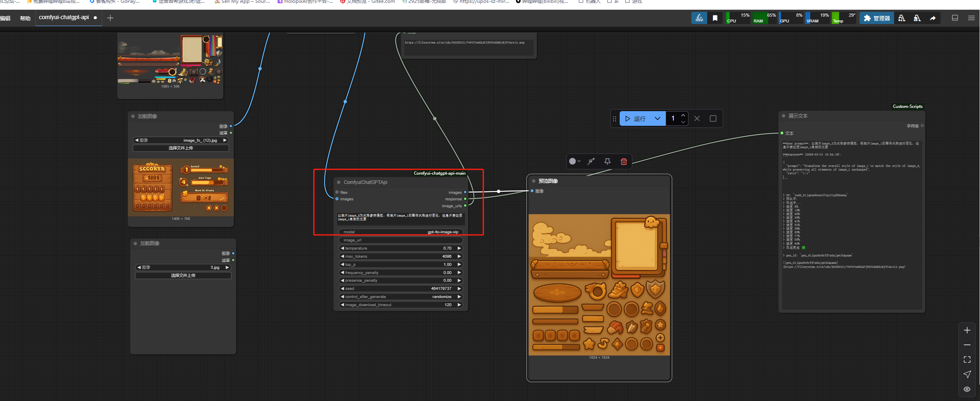
Task: Click the Custom-Scripts badge label
Action: pyautogui.click(x=908, y=107)
